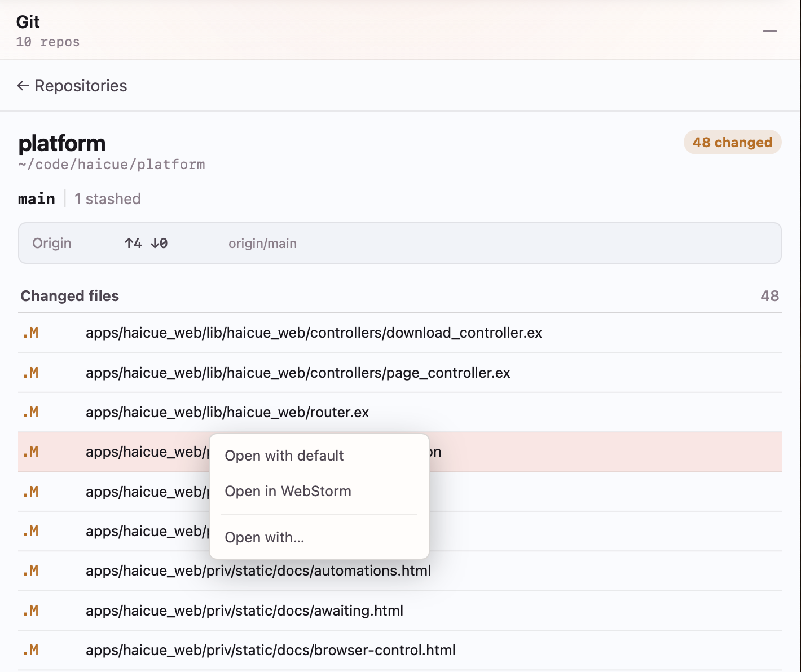Click the .M status for automations.html
This screenshot has width=801, height=672.
click(30, 571)
